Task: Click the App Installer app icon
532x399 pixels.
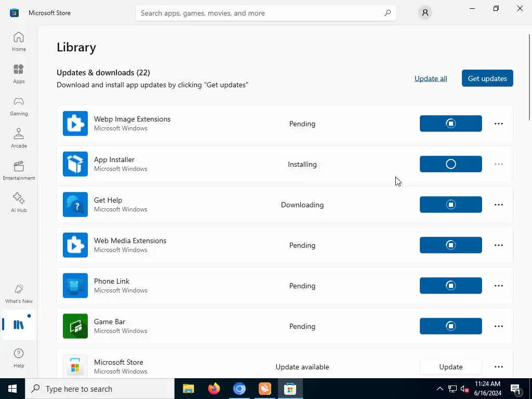Action: [x=75, y=164]
